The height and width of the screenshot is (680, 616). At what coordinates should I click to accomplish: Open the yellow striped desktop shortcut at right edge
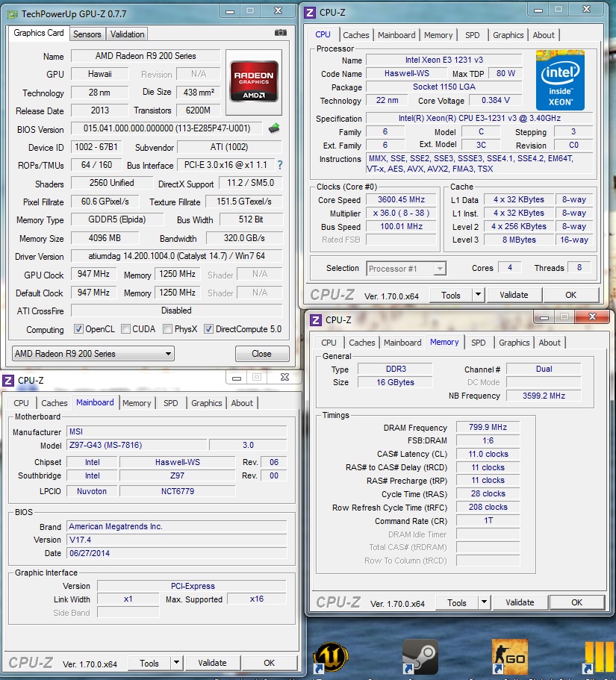coord(600,657)
